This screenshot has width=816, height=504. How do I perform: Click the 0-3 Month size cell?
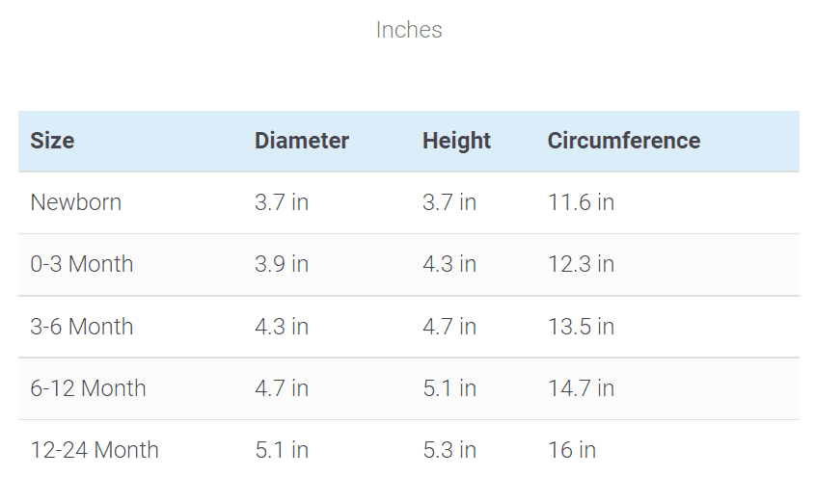coord(82,264)
